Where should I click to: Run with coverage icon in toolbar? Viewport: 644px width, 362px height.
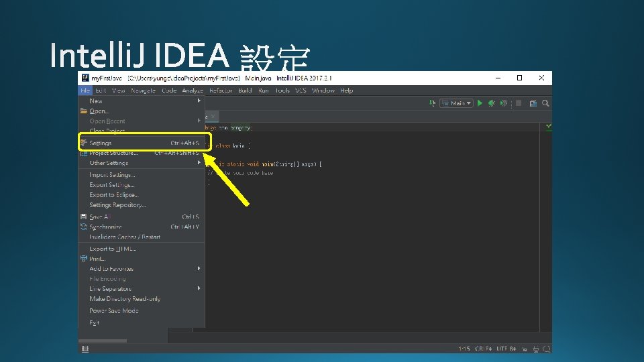tap(504, 103)
